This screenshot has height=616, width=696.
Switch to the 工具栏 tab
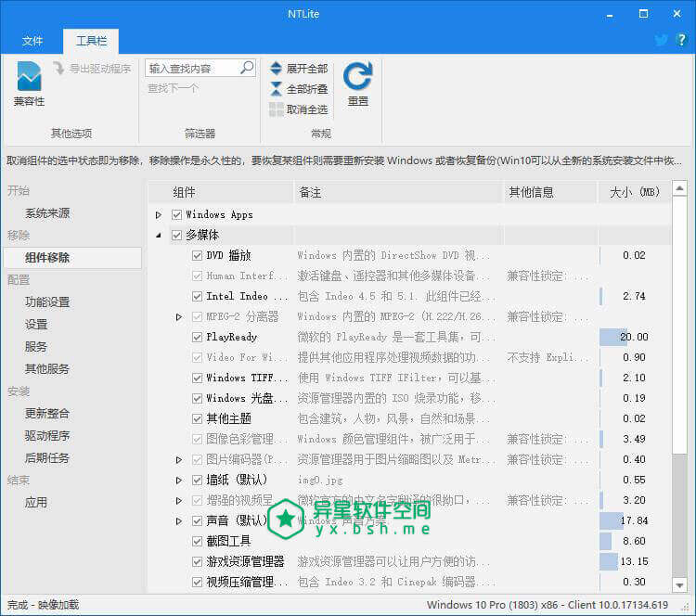click(x=91, y=41)
